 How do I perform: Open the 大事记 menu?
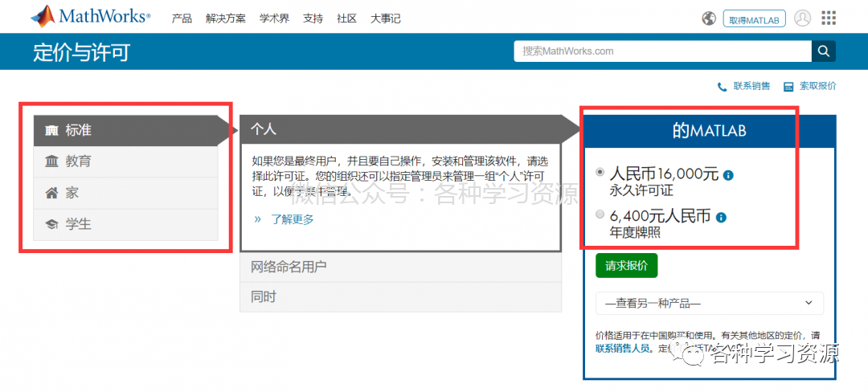point(385,18)
